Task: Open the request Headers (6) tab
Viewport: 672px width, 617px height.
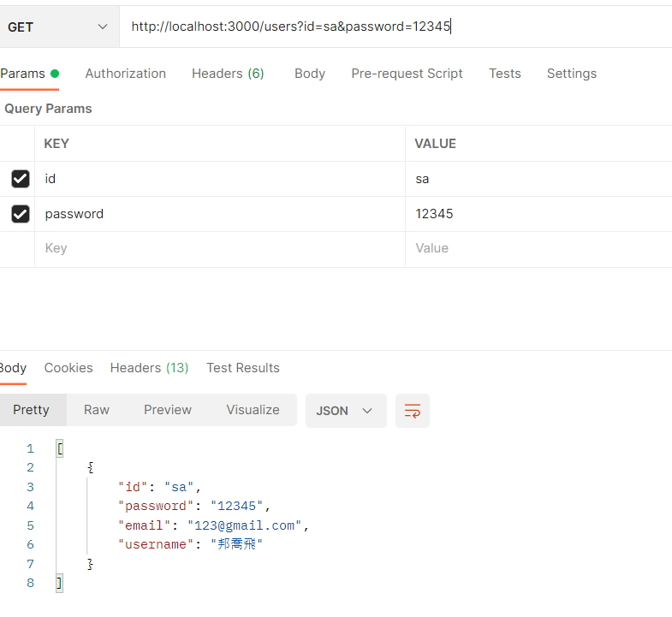Action: [x=228, y=74]
